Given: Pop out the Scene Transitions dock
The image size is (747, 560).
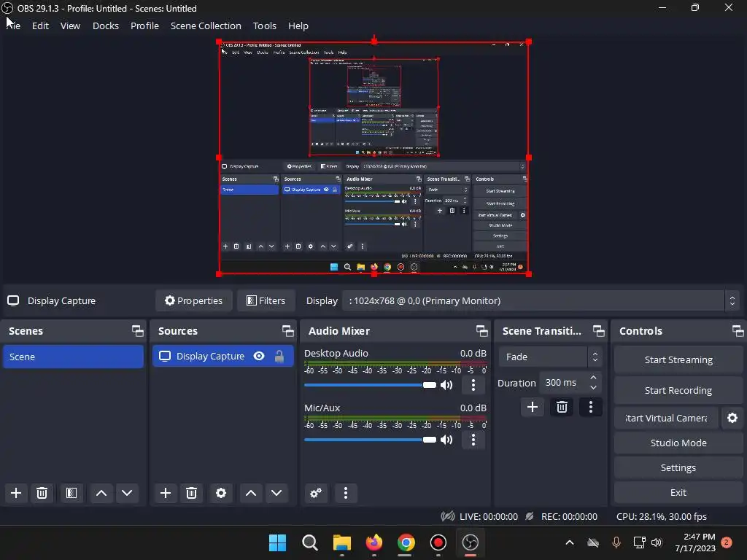Looking at the screenshot, I should point(598,331).
